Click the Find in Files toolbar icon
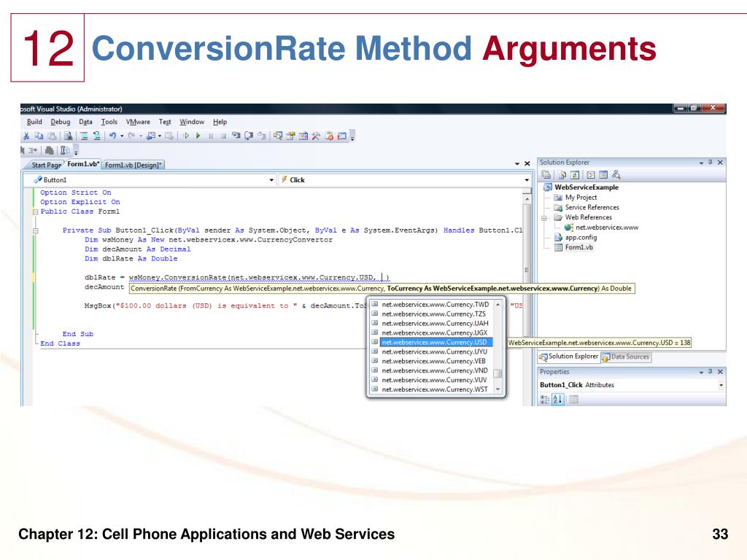The height and width of the screenshot is (560, 747). (68, 136)
